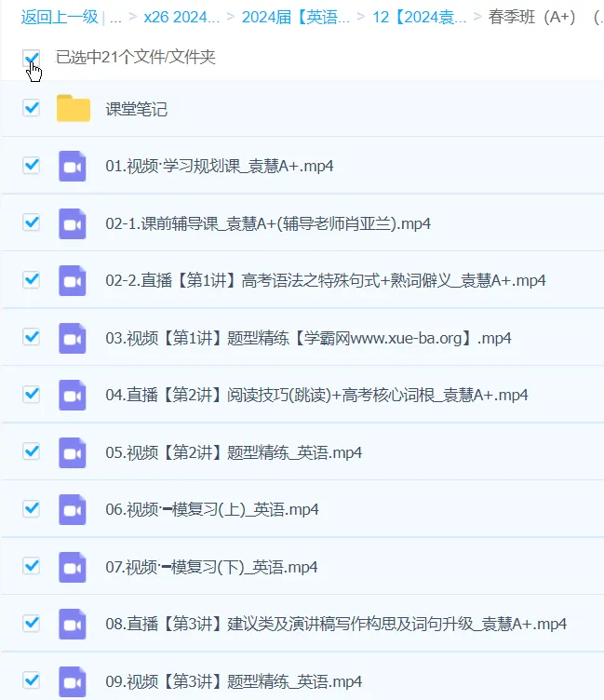Uncheck checkbox for 05.视频【第2讲】题型精练
604x700 pixels.
point(32,451)
